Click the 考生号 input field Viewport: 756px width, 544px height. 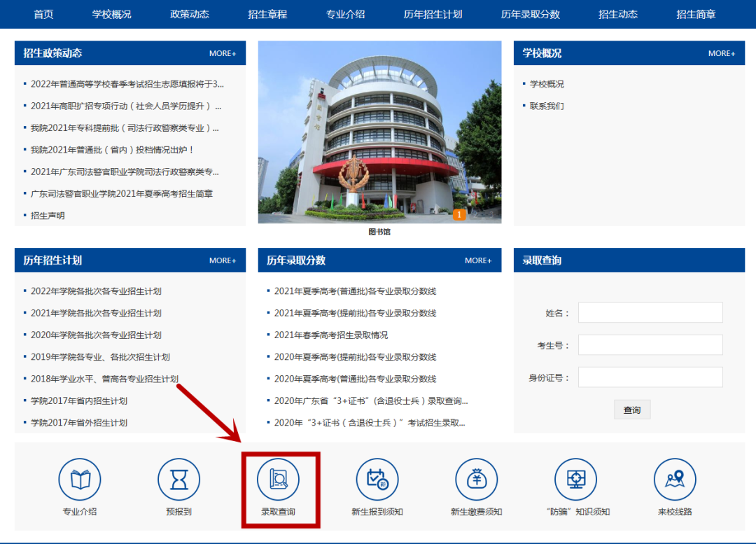(x=650, y=344)
